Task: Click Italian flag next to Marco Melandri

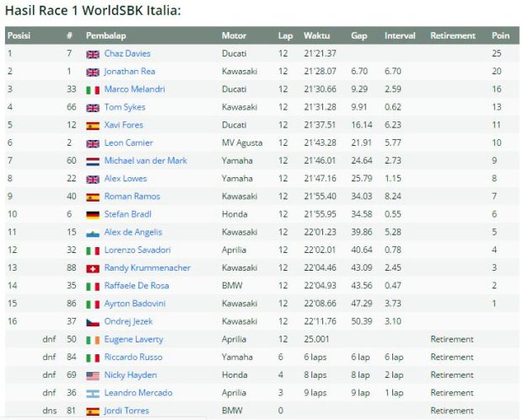Action: (x=93, y=90)
